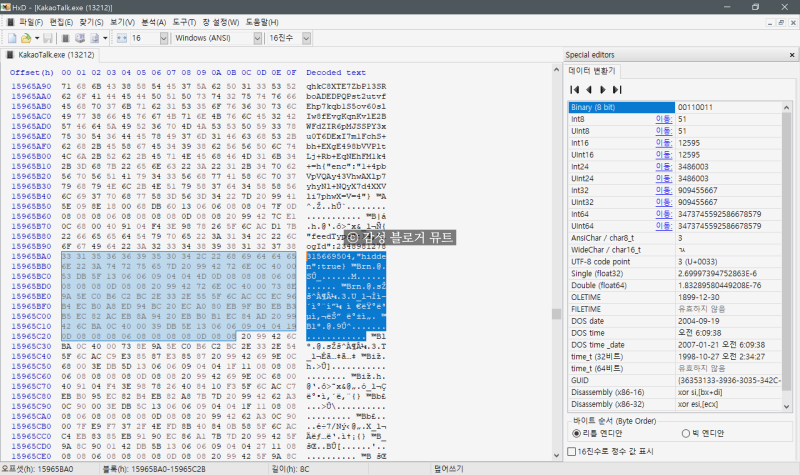Expand the disk image arrow in toolbar
Screen dimensions: 800x475
pos(105,38)
